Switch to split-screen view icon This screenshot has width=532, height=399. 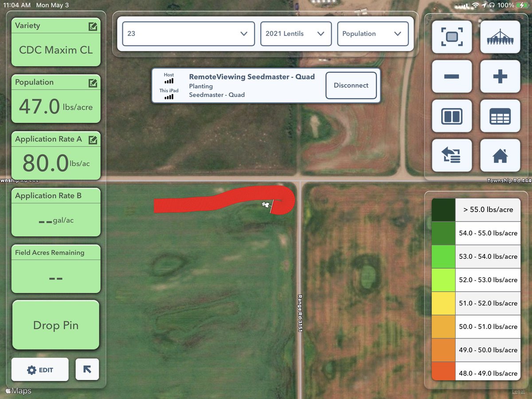452,116
